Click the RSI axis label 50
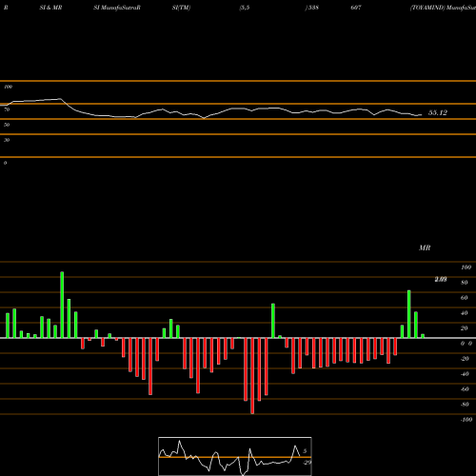 point(7,125)
